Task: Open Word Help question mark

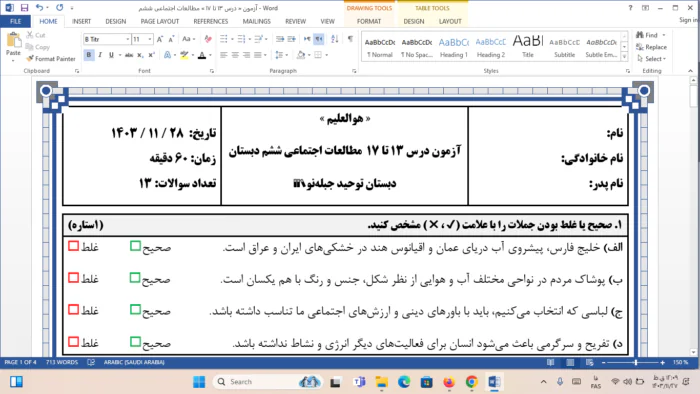Action: coord(630,8)
